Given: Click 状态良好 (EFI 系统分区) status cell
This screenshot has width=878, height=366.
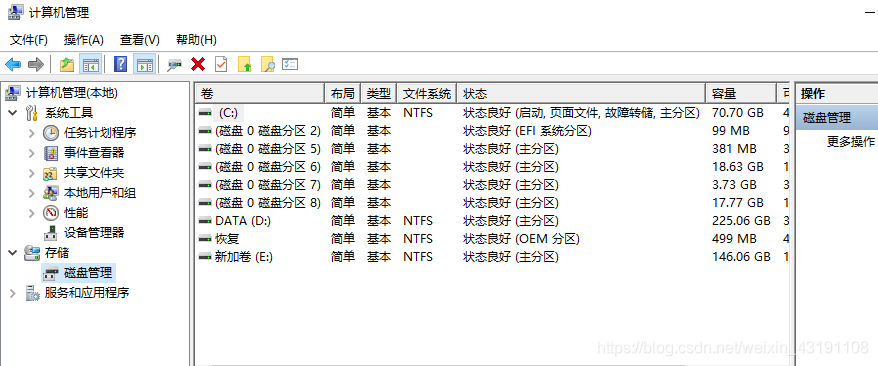Looking at the screenshot, I should click(527, 131).
